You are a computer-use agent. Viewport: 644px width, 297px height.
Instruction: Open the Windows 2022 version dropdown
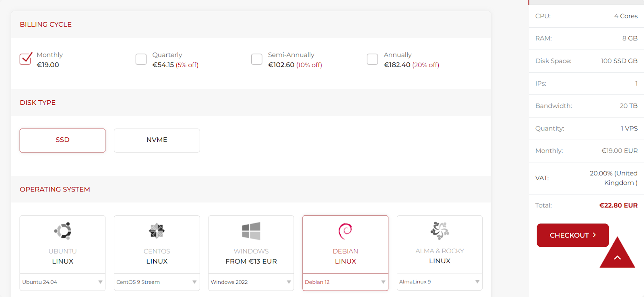[251, 282]
